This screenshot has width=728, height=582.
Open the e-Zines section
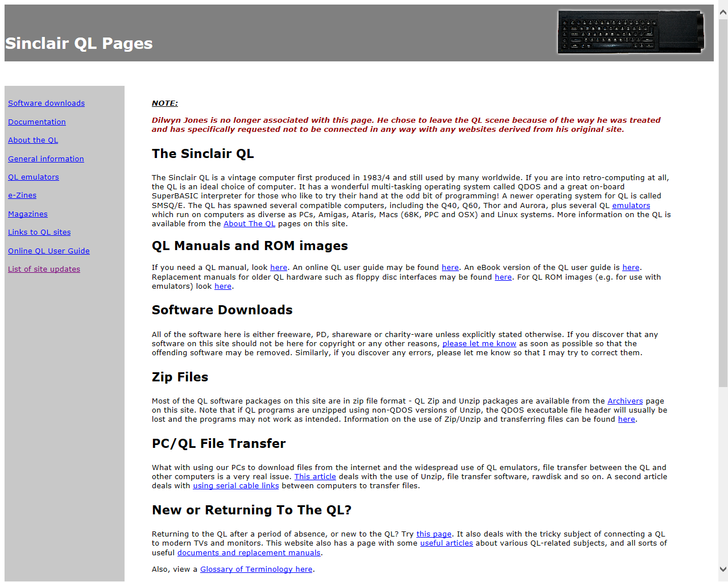tap(22, 195)
